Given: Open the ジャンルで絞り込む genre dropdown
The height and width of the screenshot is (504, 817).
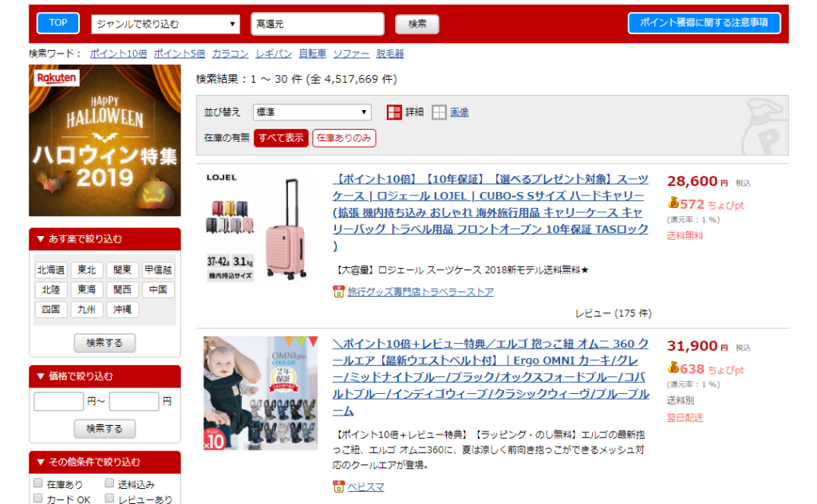Looking at the screenshot, I should 165,24.
